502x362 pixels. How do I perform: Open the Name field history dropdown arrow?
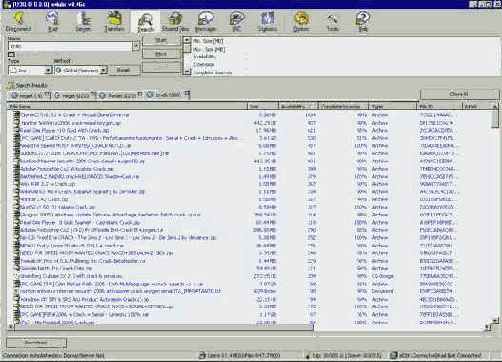coord(136,46)
